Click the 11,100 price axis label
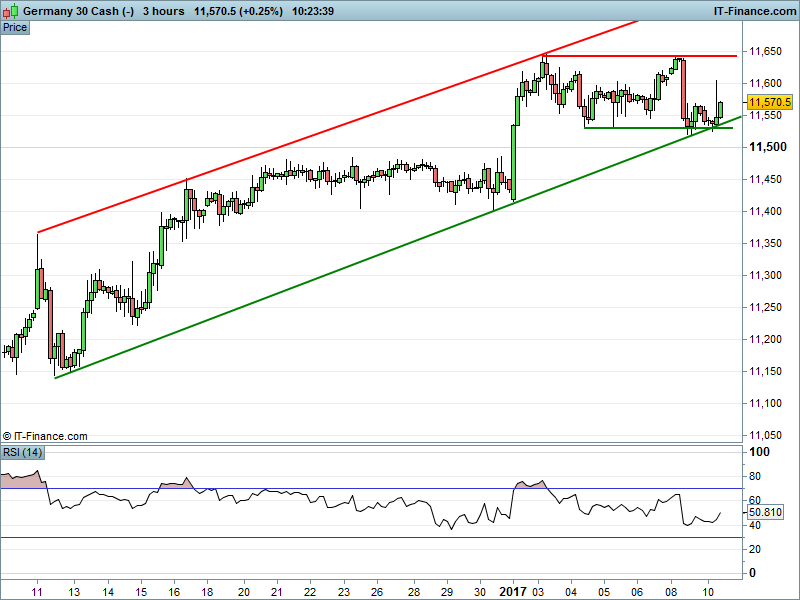 point(765,403)
